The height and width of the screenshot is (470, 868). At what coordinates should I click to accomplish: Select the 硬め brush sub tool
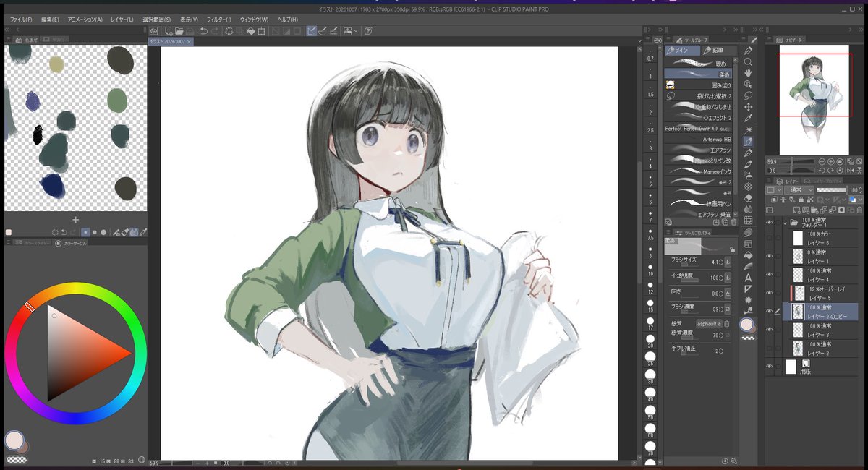(699, 63)
